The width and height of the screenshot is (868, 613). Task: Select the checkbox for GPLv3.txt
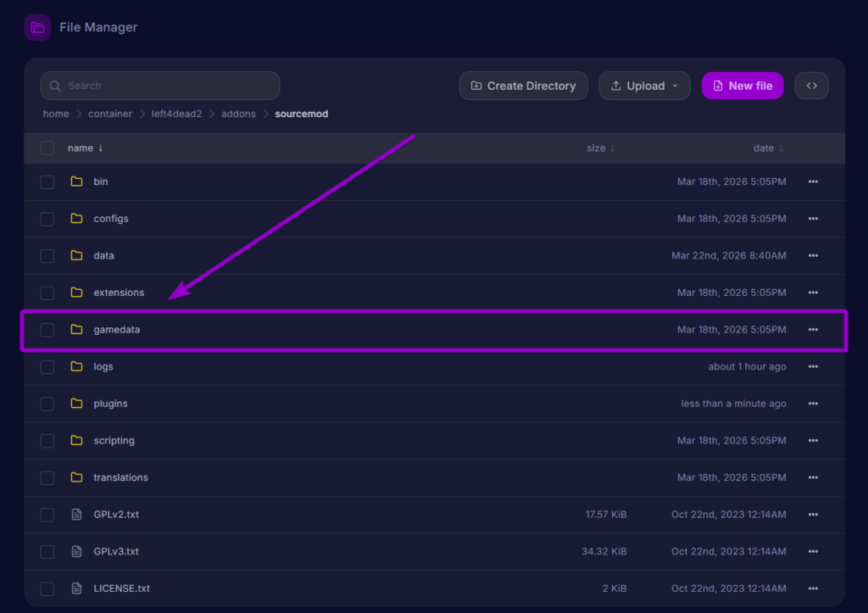(47, 552)
